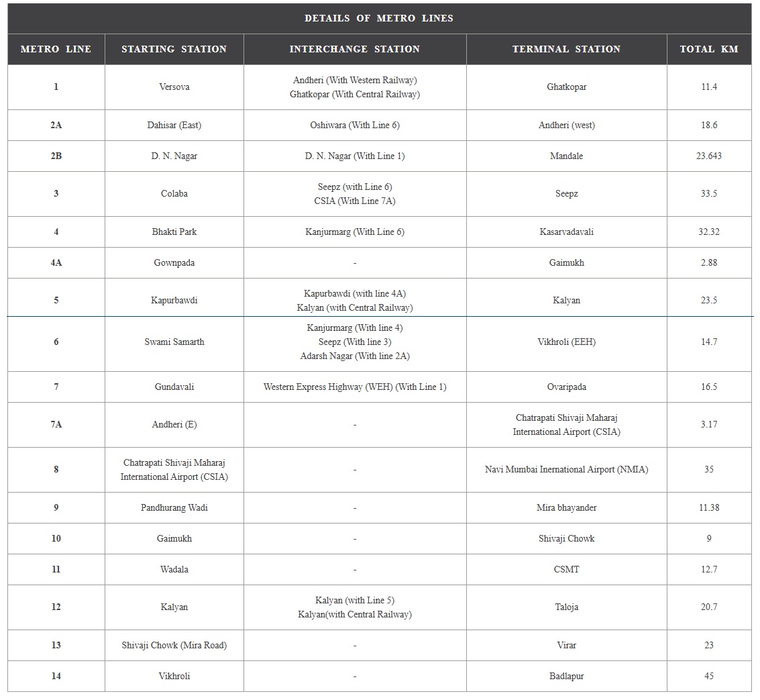
Task: Click the Swami Samarth cell
Action: coord(174,342)
